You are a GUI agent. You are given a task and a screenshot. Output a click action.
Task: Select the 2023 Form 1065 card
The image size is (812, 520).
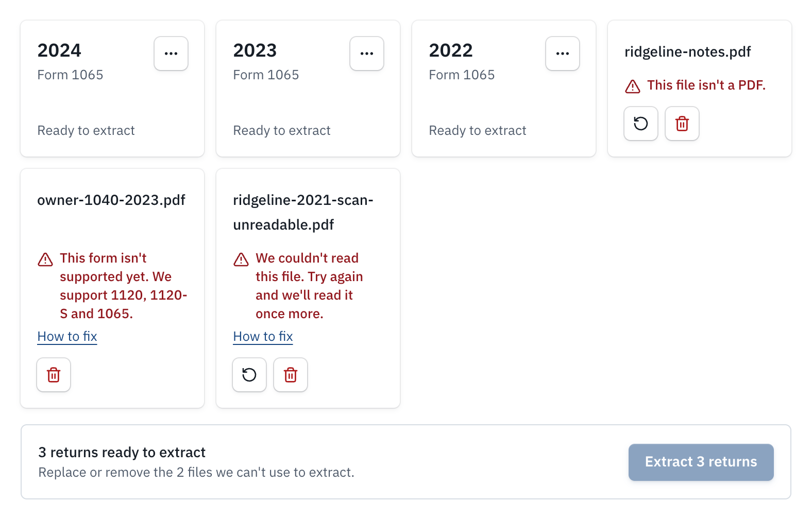(x=308, y=89)
